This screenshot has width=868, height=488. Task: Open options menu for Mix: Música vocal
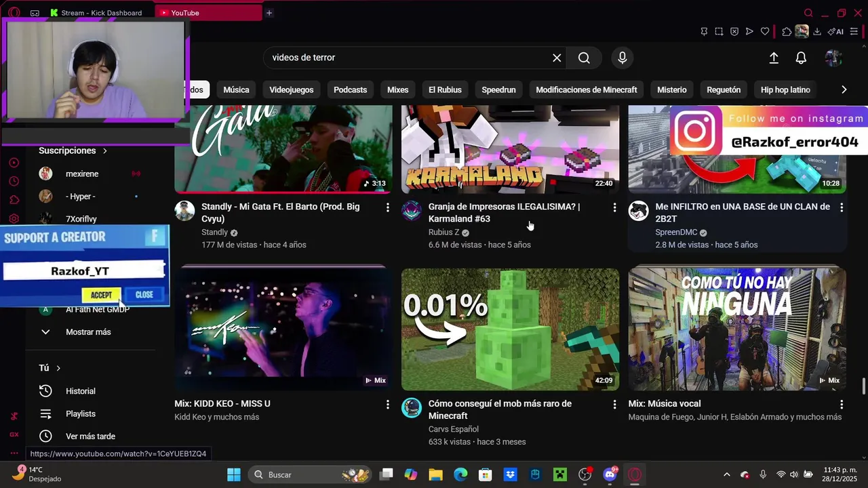click(x=842, y=405)
